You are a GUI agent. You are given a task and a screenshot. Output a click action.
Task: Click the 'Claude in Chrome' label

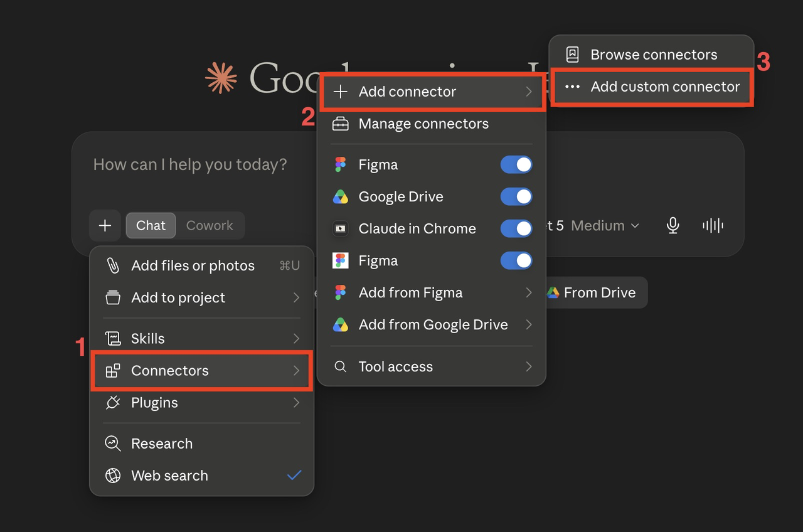417,229
